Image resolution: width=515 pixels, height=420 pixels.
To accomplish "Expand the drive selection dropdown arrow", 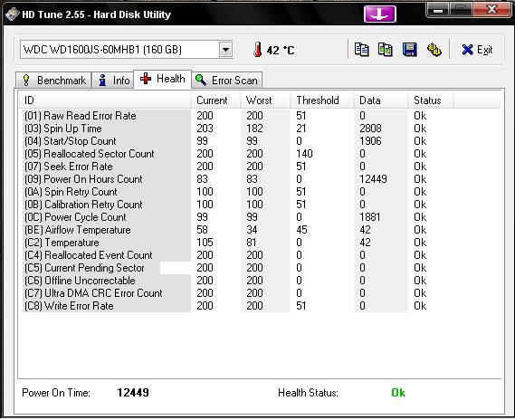I will [x=225, y=50].
